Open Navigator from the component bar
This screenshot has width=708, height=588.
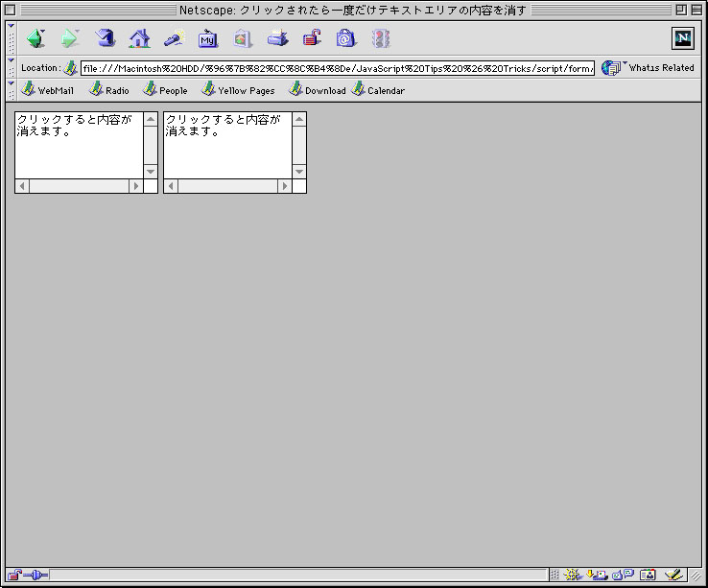coord(573,575)
